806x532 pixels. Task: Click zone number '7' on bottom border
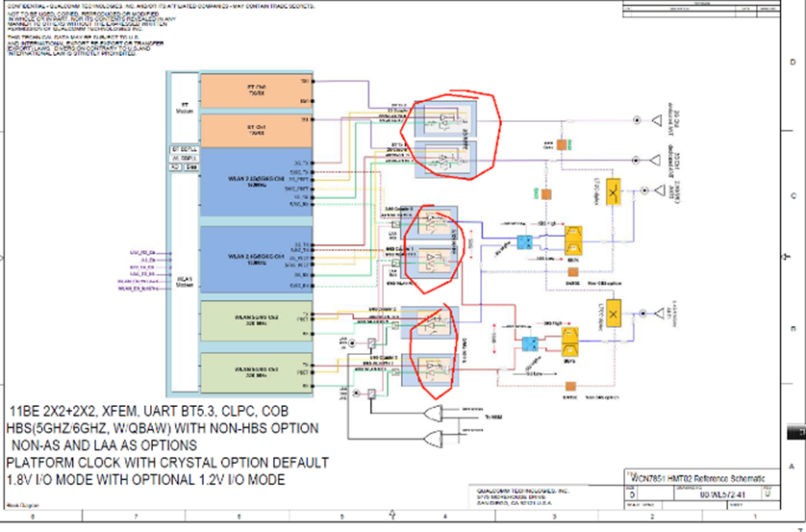click(x=136, y=516)
